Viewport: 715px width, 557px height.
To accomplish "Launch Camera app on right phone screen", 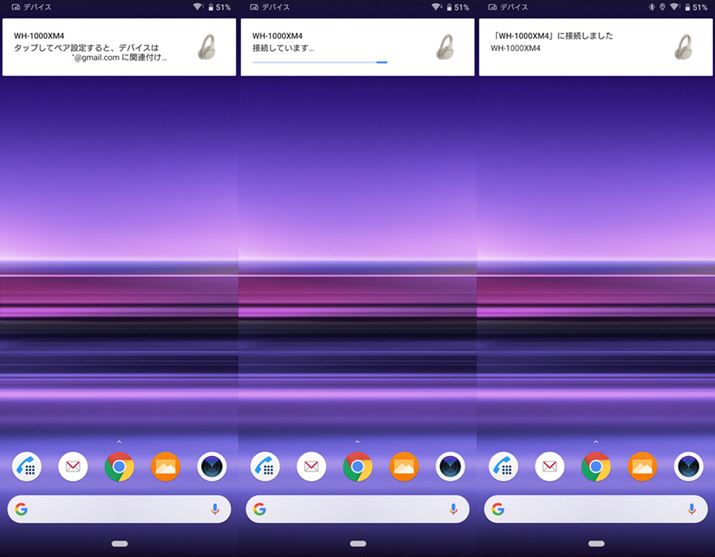I will 689,466.
